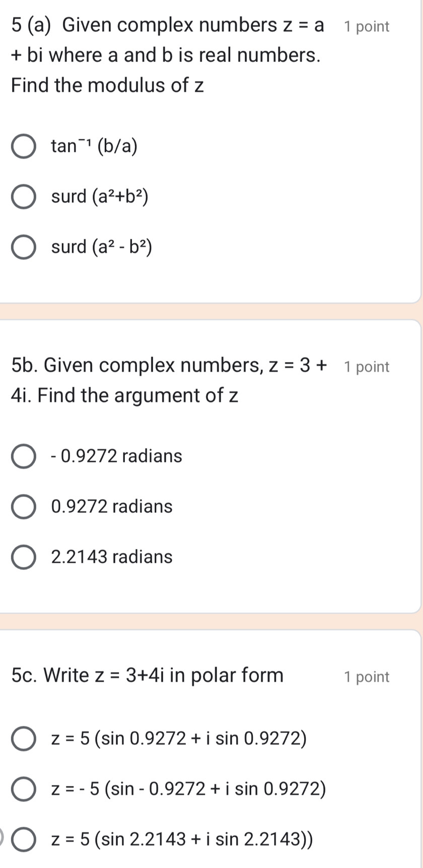Click the label text 'tan⁻¹ (b/a)'
Viewport: 423px width, 868px height.
click(x=94, y=147)
